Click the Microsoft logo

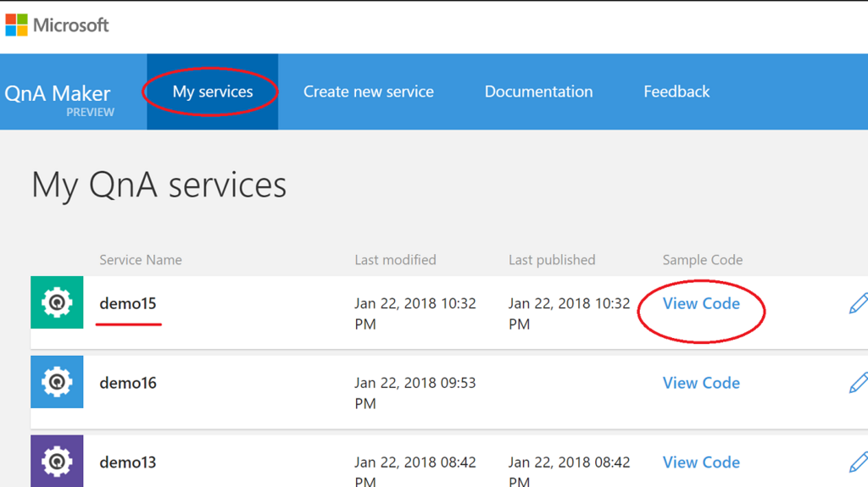click(57, 25)
